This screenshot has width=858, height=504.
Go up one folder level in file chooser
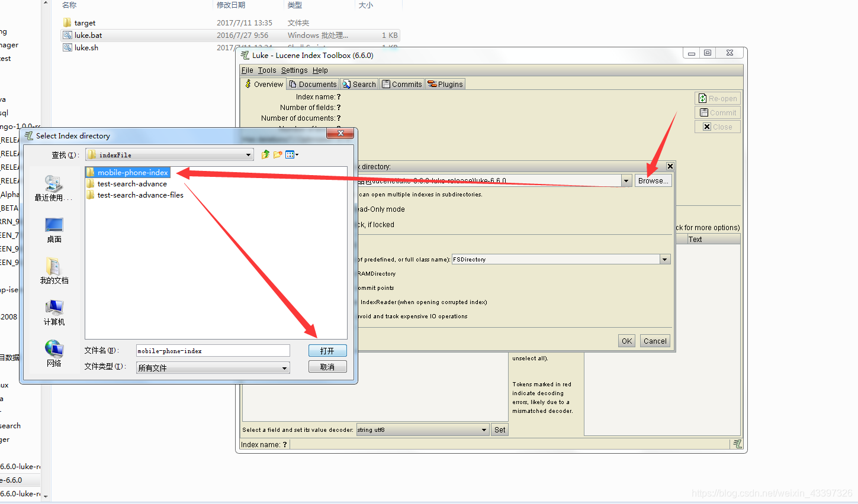pyautogui.click(x=265, y=154)
